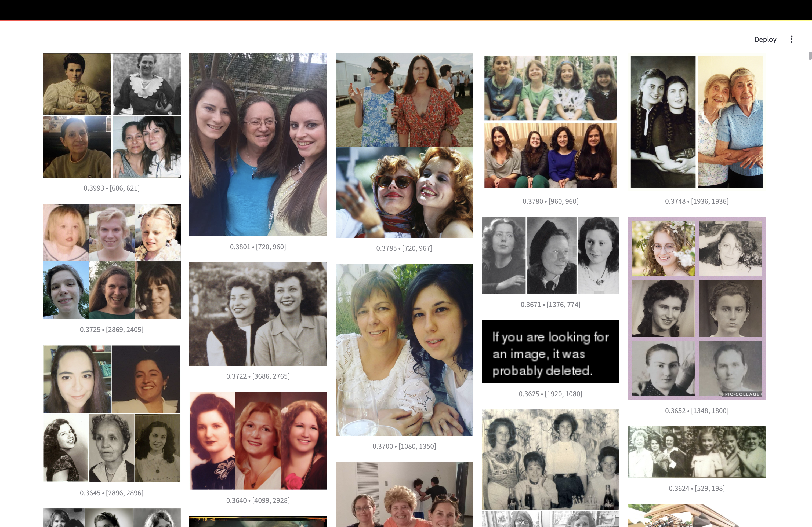
Task: Select the image scored 0.3748
Action: [x=696, y=122]
